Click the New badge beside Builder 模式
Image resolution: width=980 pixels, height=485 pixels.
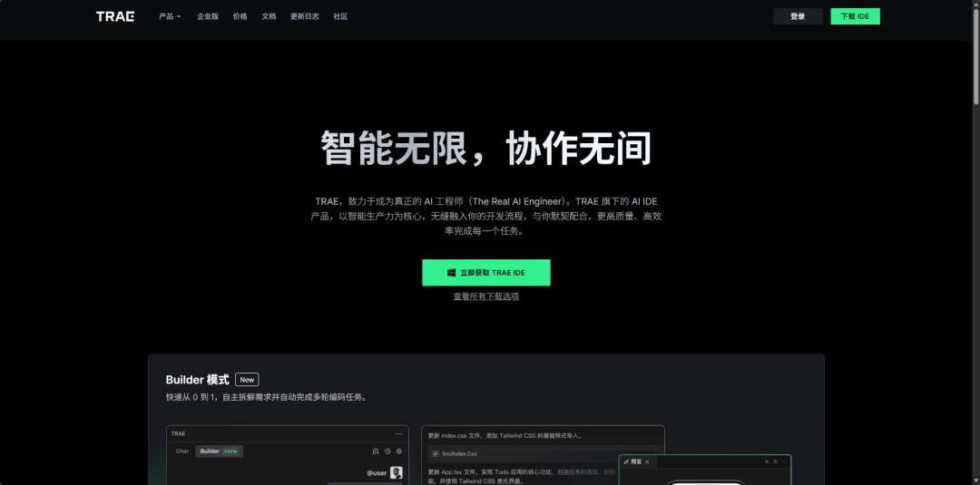(247, 380)
